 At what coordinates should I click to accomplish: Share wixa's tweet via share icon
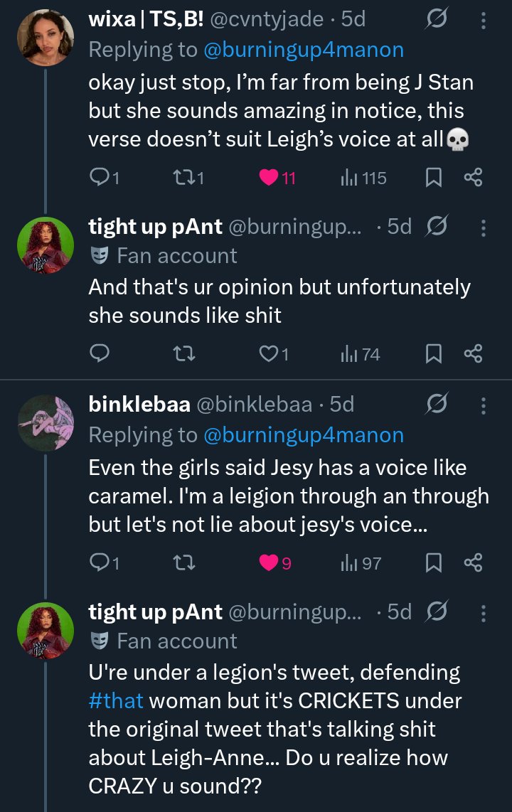pyautogui.click(x=474, y=178)
